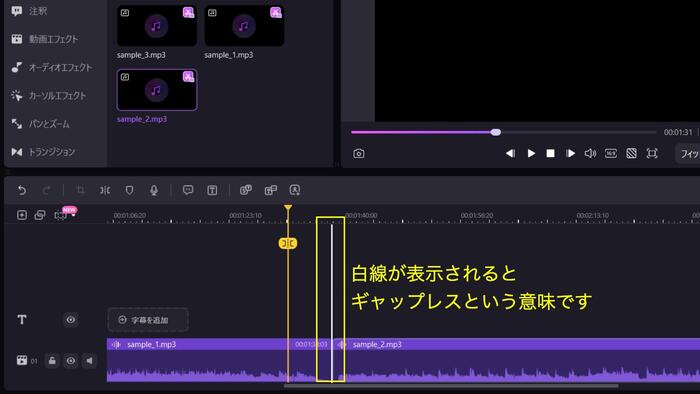The height and width of the screenshot is (394, 700).
Task: Play the preview video
Action: click(x=531, y=153)
